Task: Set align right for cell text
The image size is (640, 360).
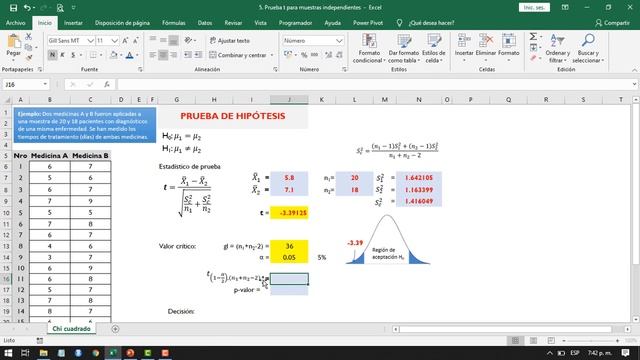Action: click(x=173, y=55)
